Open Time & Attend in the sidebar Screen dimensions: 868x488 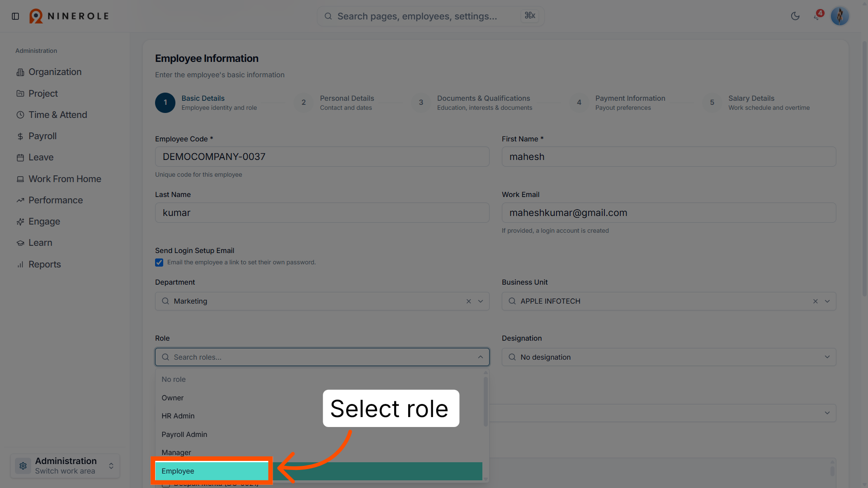(x=58, y=115)
